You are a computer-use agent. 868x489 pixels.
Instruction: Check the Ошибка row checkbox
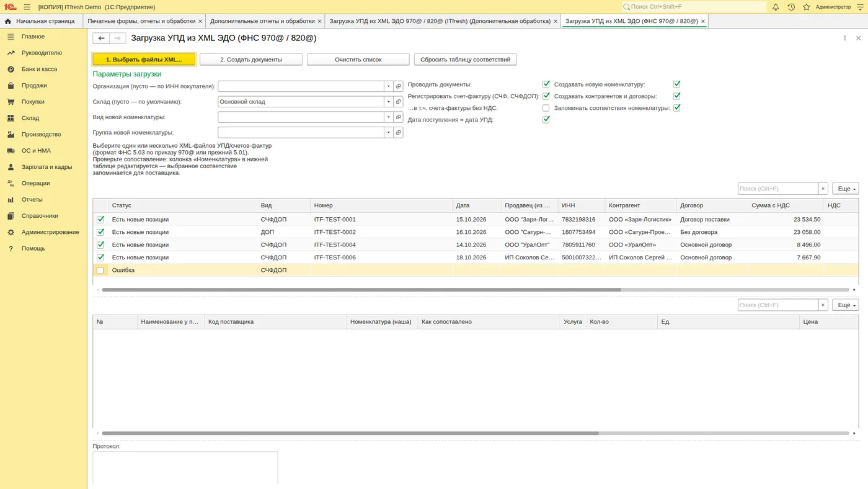[x=100, y=271]
